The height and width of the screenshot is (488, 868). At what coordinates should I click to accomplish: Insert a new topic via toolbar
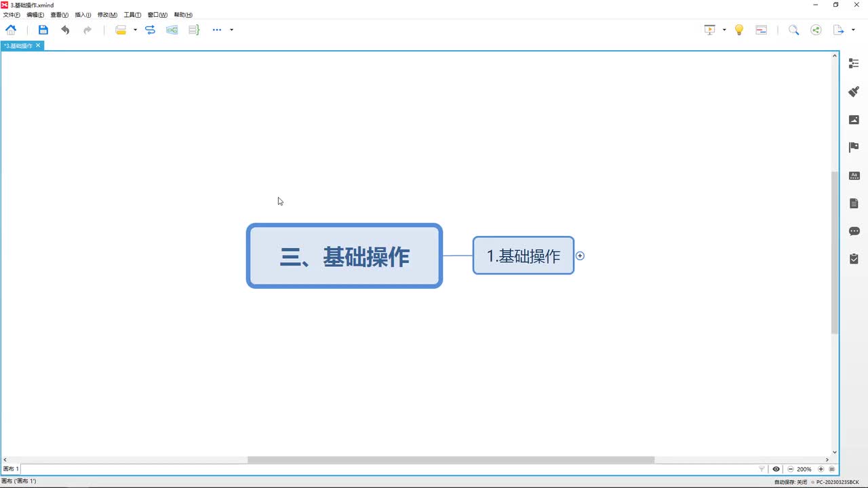coord(121,30)
